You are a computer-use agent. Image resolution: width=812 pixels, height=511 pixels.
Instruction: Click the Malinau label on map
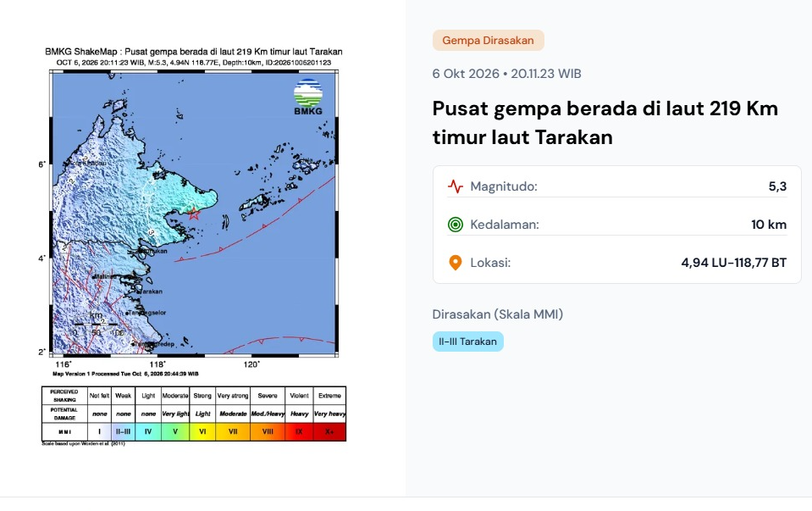point(106,277)
